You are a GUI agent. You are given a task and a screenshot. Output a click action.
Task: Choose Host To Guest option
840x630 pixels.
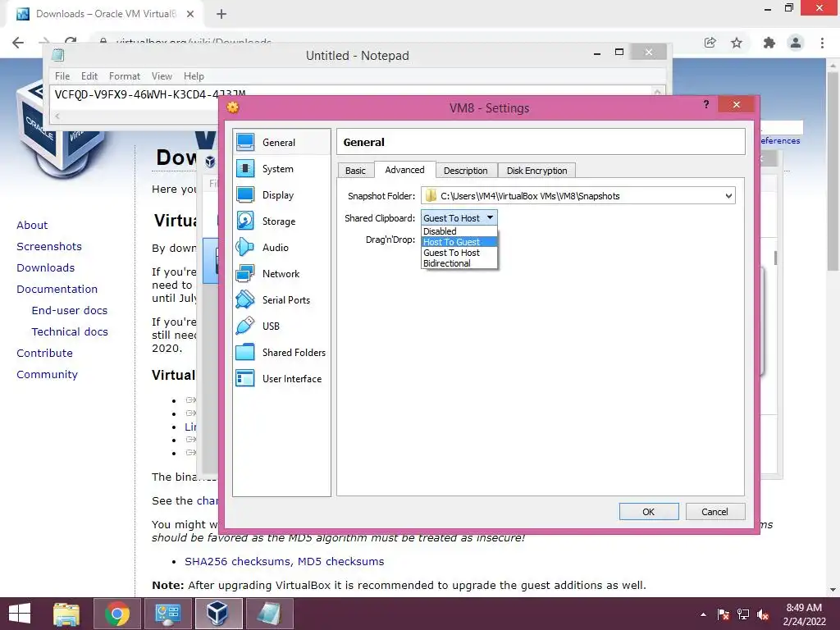click(x=459, y=242)
